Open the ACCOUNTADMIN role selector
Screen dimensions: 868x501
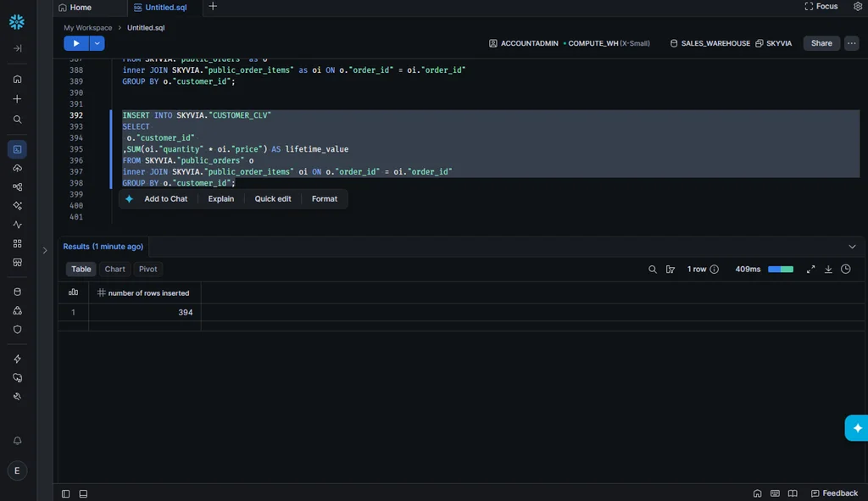click(x=523, y=43)
